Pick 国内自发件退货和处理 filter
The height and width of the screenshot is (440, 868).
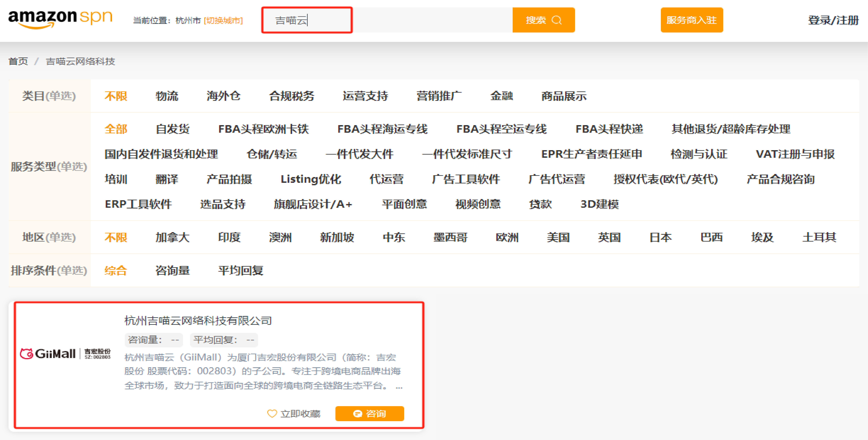(161, 154)
